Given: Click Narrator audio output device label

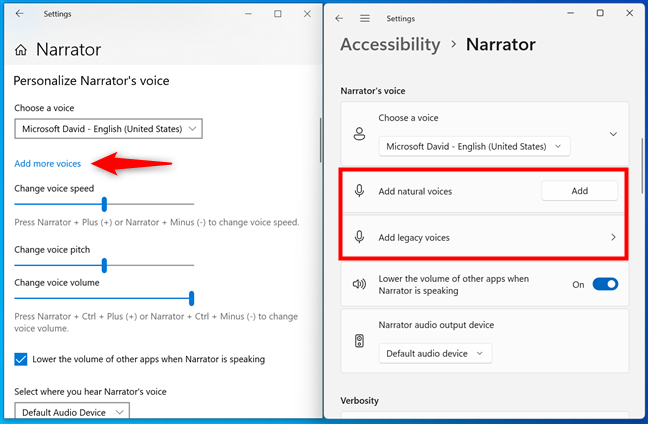Looking at the screenshot, I should click(436, 325).
